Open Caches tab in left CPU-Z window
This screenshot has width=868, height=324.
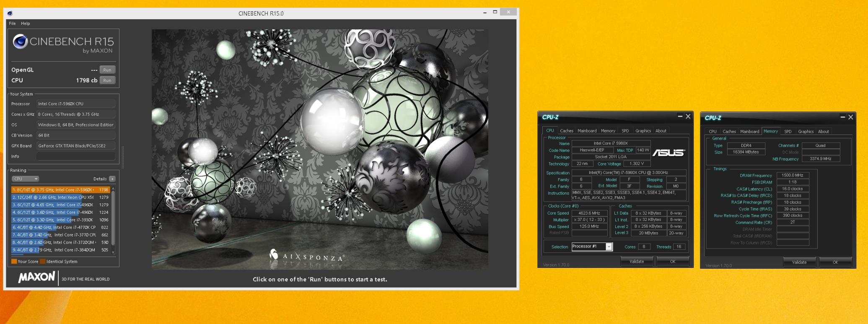(566, 131)
